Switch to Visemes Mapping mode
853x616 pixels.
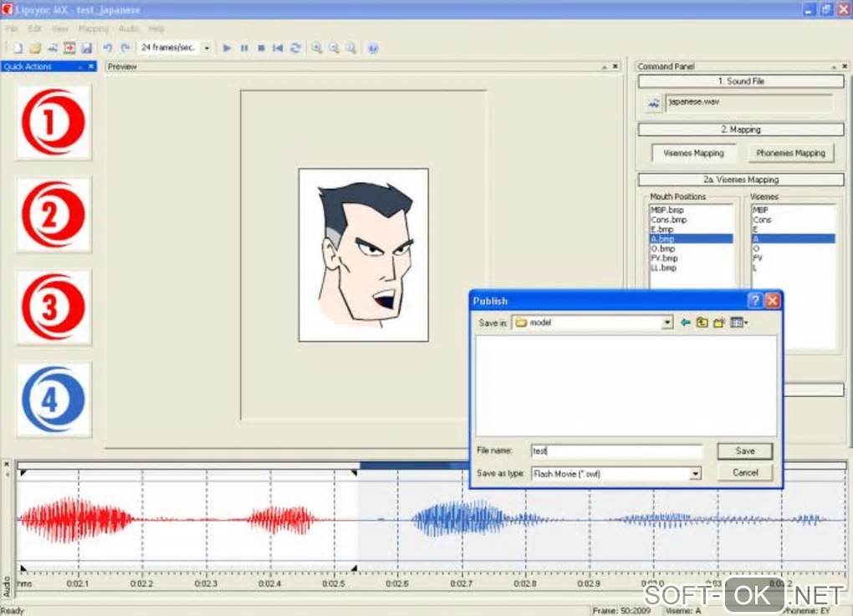tap(693, 153)
